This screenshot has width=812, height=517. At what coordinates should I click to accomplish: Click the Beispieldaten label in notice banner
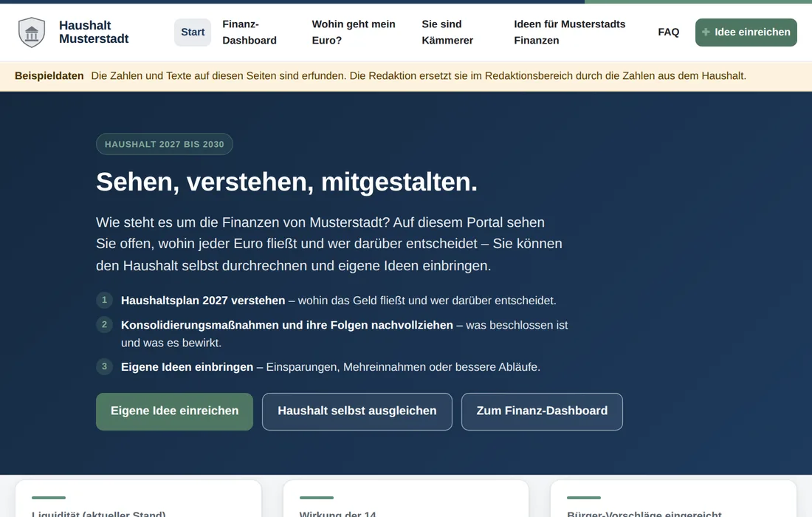click(49, 75)
